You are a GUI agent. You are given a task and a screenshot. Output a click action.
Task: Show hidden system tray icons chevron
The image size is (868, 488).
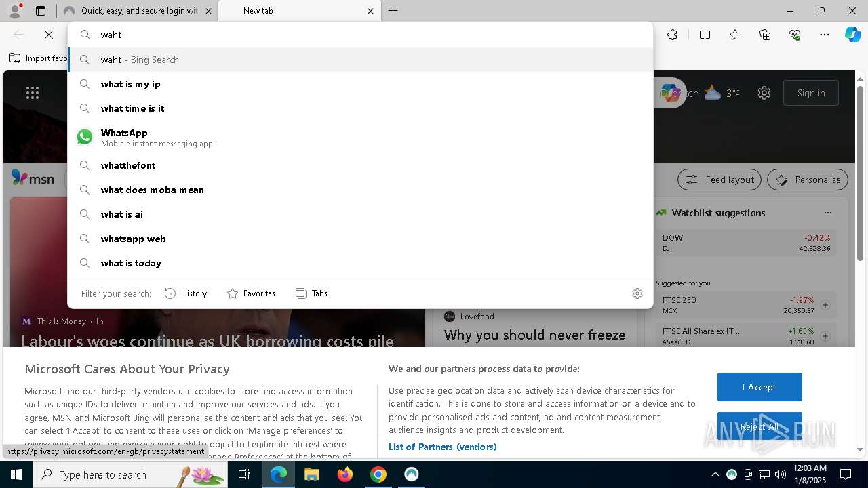click(715, 474)
